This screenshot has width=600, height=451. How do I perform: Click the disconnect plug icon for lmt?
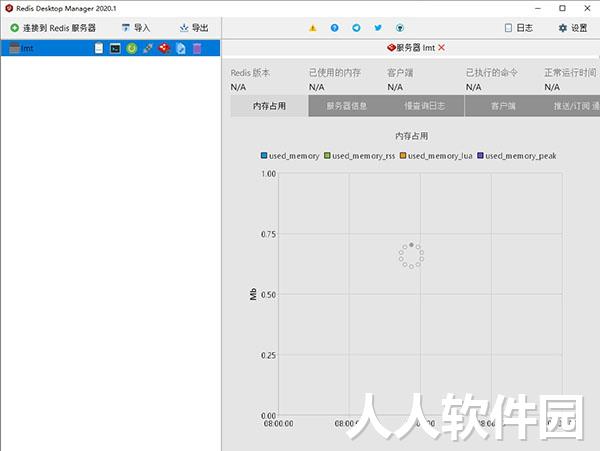pos(148,48)
